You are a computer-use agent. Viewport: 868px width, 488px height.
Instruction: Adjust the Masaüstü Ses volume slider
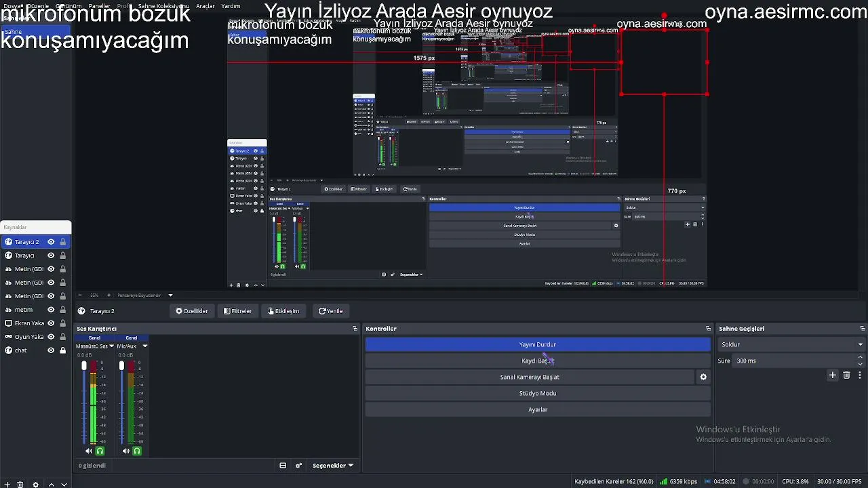tap(84, 403)
